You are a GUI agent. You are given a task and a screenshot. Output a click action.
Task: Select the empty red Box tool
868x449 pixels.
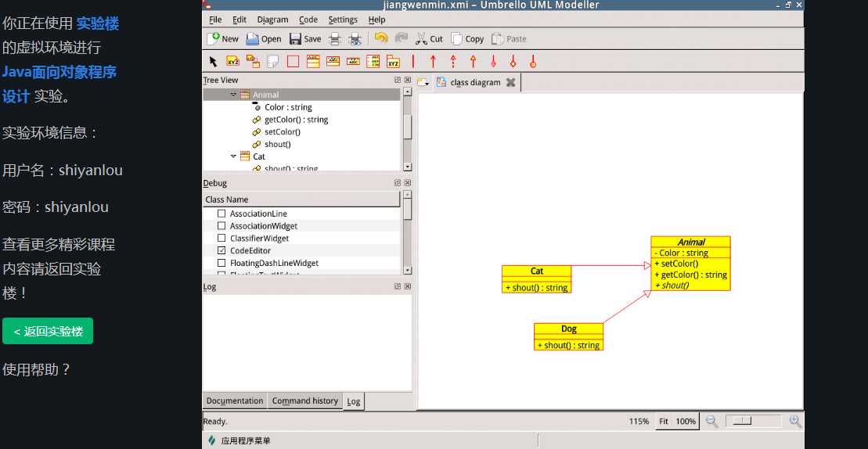point(293,61)
